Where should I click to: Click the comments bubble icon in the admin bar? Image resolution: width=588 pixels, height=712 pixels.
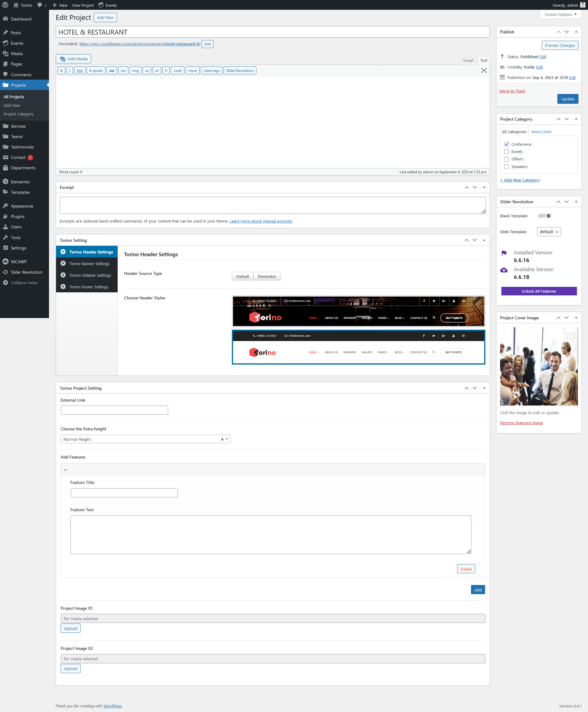(x=40, y=5)
